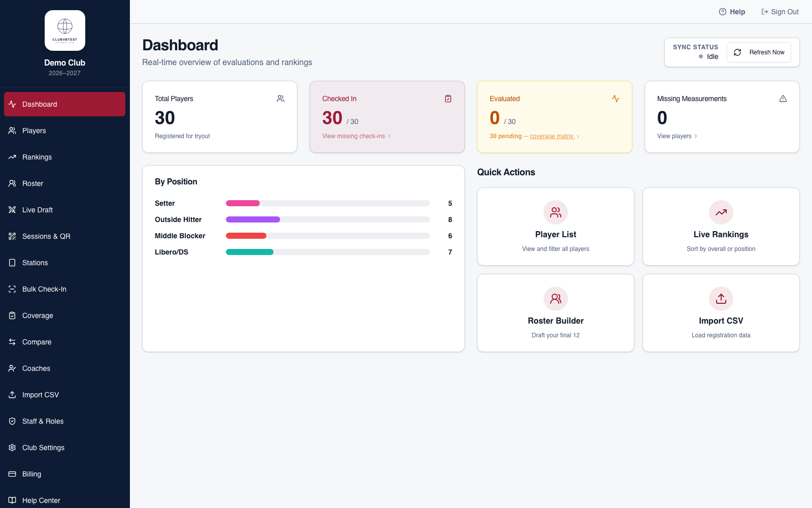Click the Help question-mark icon in header

723,12
